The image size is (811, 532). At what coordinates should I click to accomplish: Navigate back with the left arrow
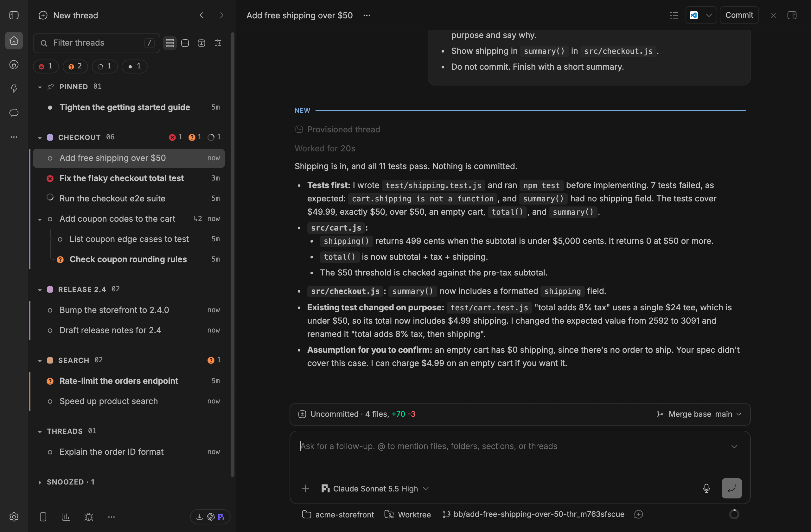click(202, 15)
